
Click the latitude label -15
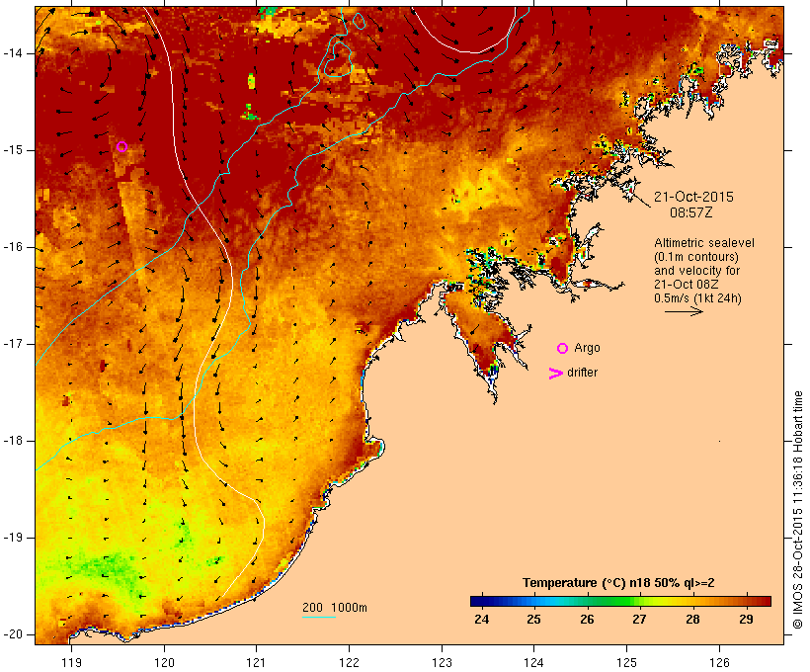point(13,150)
